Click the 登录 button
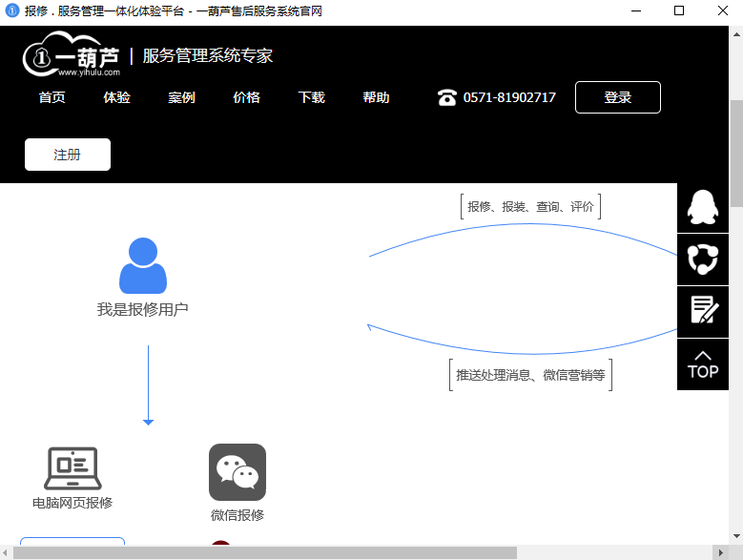Viewport: 743px width, 560px height. click(618, 97)
